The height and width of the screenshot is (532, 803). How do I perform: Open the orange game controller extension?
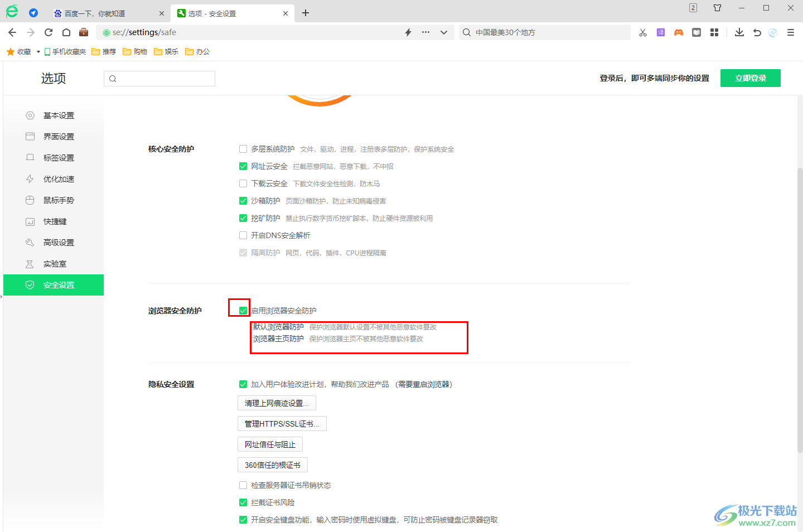coord(679,32)
